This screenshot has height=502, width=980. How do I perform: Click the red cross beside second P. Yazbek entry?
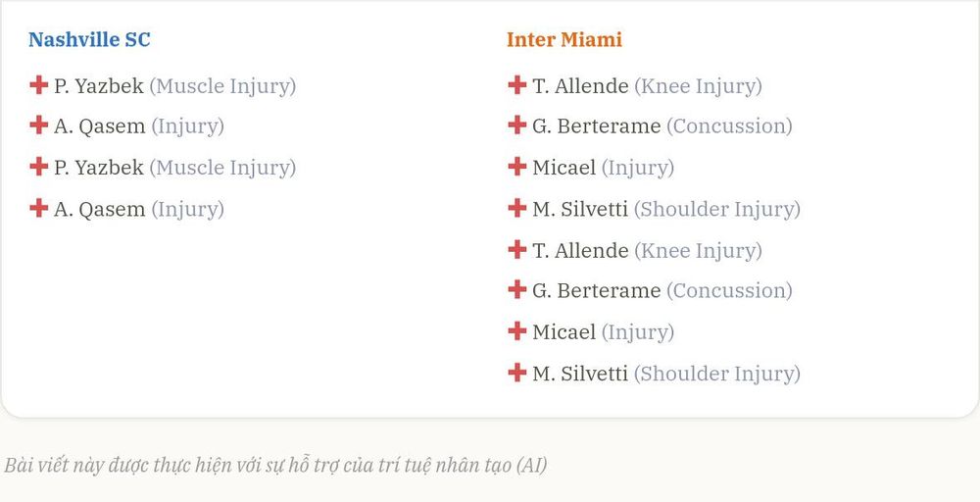(x=39, y=167)
